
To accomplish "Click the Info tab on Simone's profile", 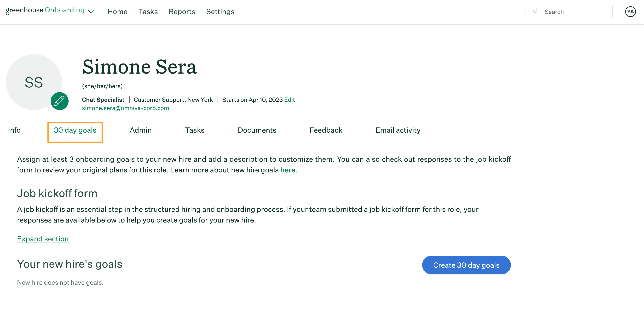I will [14, 130].
